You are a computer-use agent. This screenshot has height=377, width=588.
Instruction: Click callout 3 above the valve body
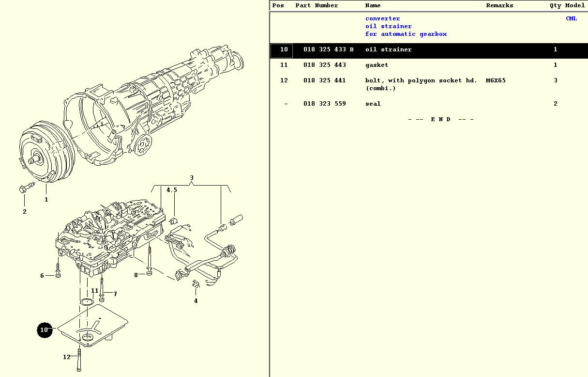(x=192, y=178)
